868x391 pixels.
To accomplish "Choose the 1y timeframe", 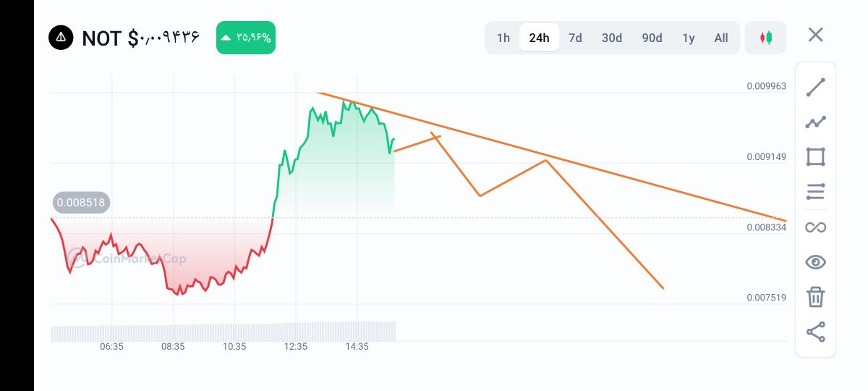I will pyautogui.click(x=689, y=38).
